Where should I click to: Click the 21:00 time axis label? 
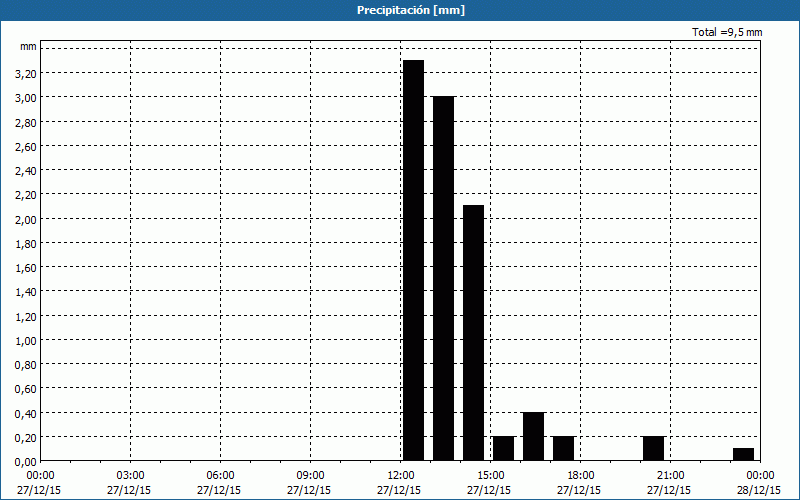click(670, 476)
